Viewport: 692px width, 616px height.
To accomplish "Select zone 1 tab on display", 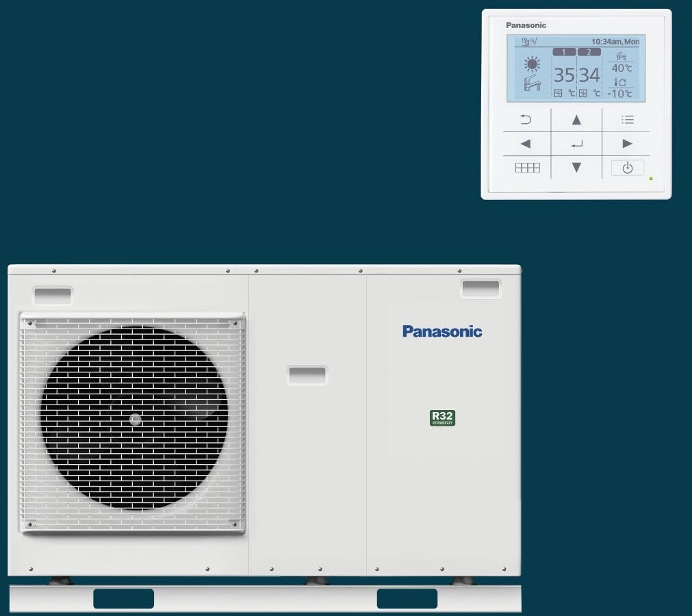I will [564, 52].
